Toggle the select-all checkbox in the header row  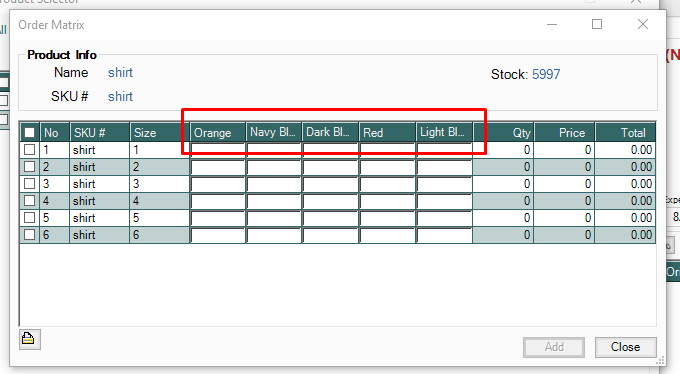[x=29, y=132]
